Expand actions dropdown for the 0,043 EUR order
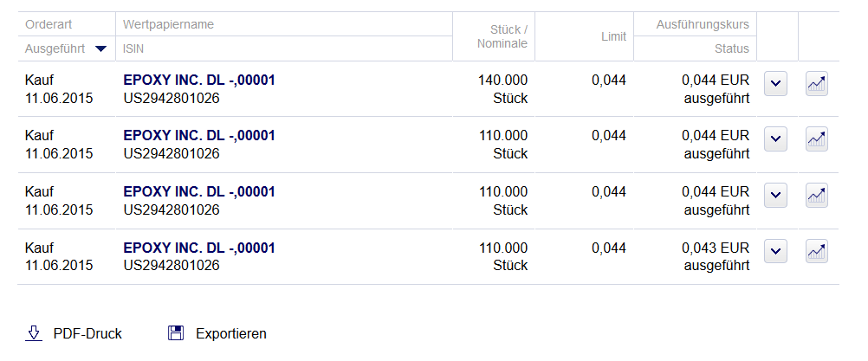Viewport: 868px width, 361px height. click(775, 251)
